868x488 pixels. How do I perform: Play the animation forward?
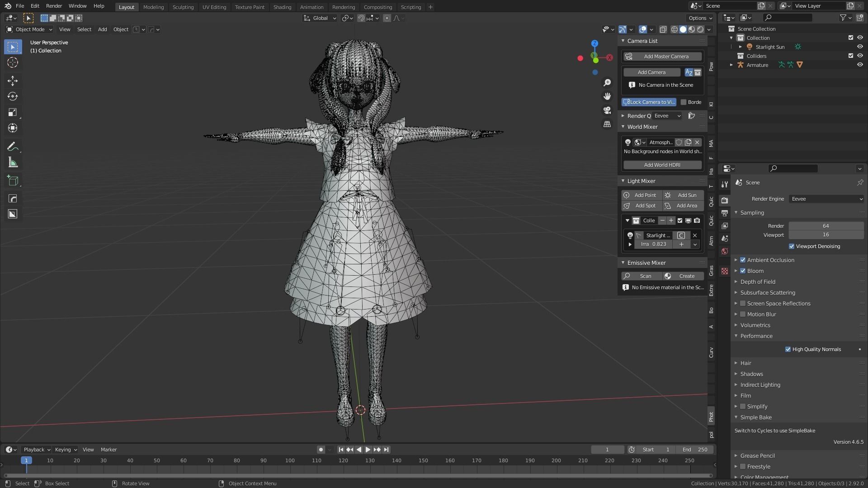click(x=368, y=450)
